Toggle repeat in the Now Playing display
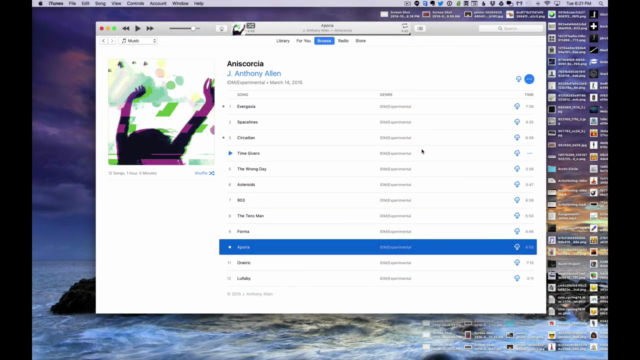Screen dimensions: 640x360 [404, 26]
